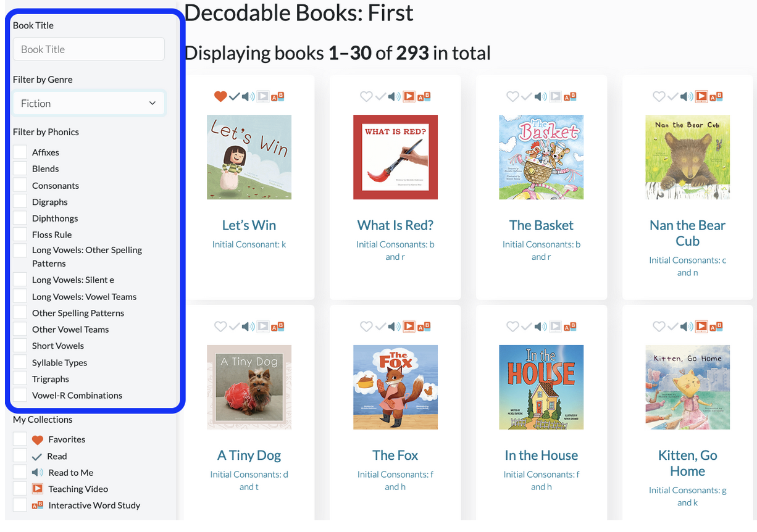Select the Vowel-R Combinations filter checkbox

pos(20,395)
